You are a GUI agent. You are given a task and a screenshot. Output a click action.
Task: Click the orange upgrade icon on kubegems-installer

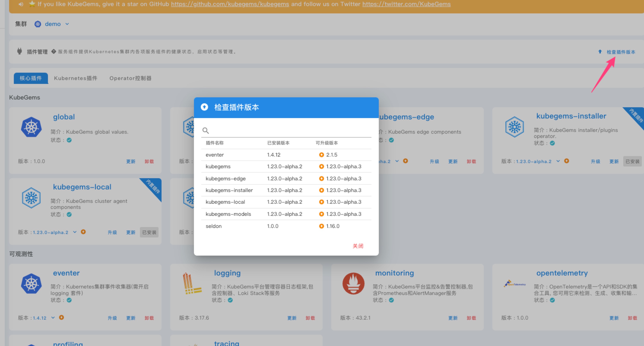tap(566, 161)
